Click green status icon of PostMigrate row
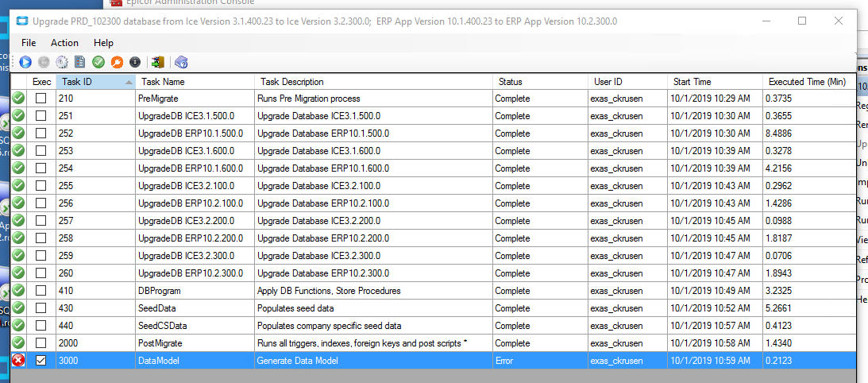The height and width of the screenshot is (383, 868). 19,343
